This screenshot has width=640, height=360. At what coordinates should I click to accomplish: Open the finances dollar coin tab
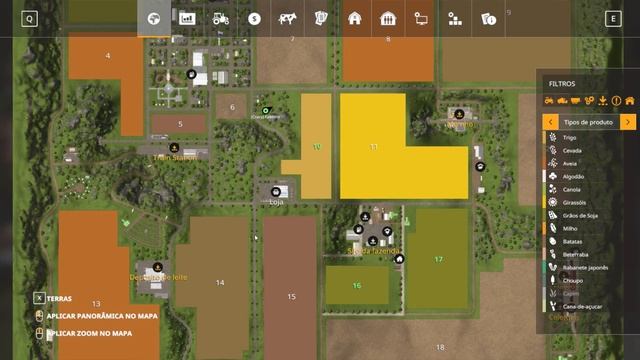click(x=254, y=19)
